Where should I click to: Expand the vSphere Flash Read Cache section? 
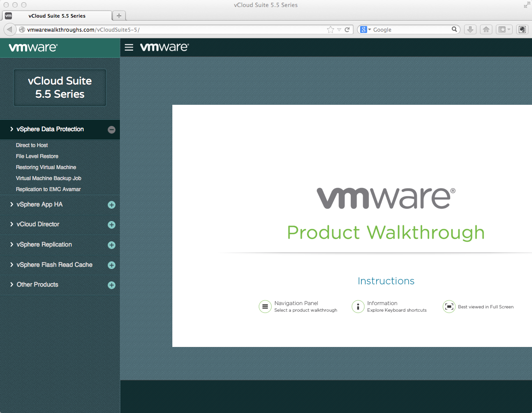click(x=112, y=265)
